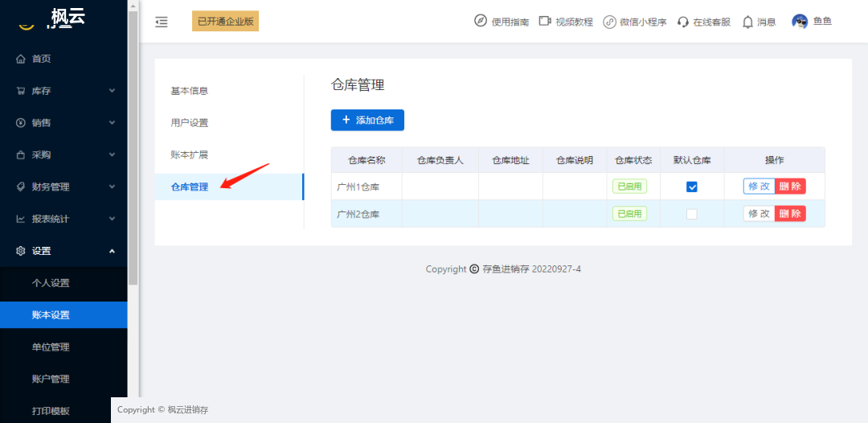Click the chart icon beside 报表统计

[x=20, y=219]
